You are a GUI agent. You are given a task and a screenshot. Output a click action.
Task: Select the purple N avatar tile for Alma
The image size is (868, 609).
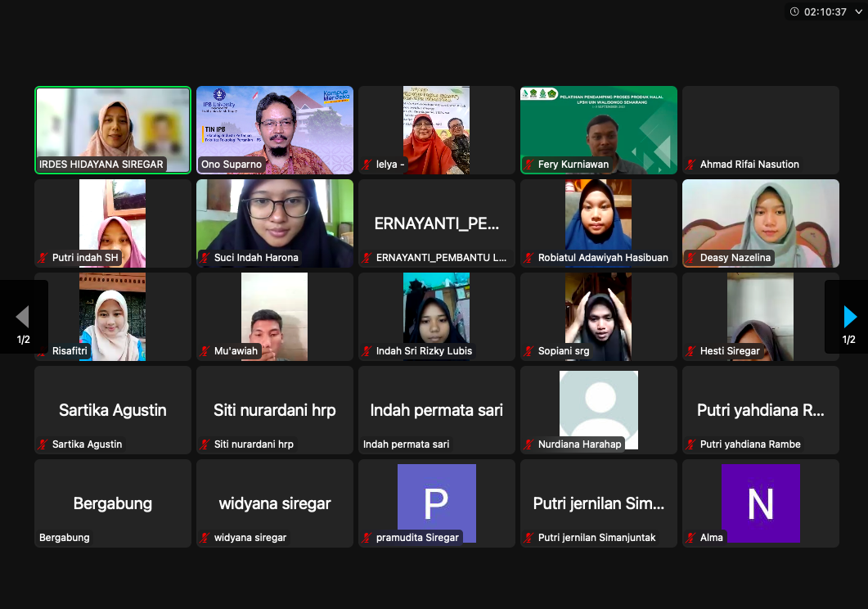coord(760,501)
